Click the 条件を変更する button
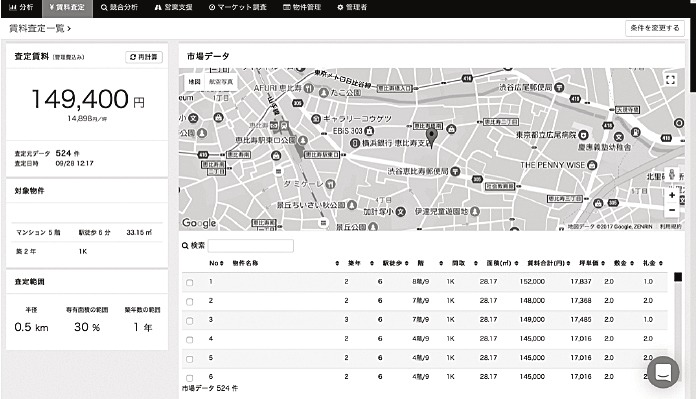Image resolution: width=696 pixels, height=399 pixels. coord(655,28)
